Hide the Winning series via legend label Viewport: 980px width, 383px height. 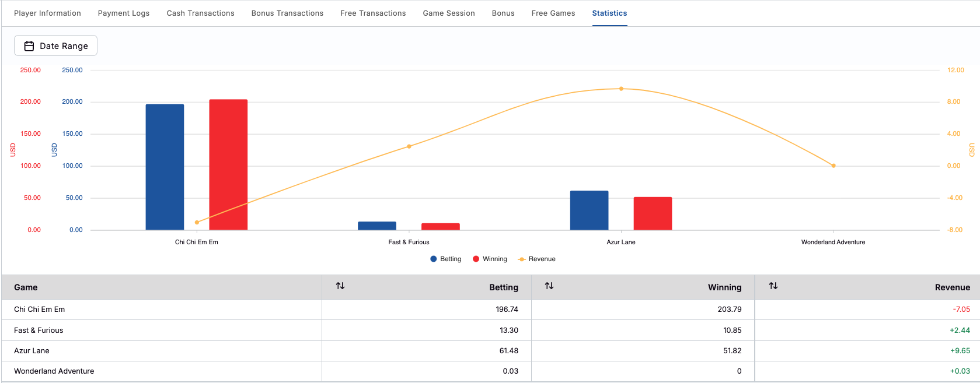pos(495,259)
